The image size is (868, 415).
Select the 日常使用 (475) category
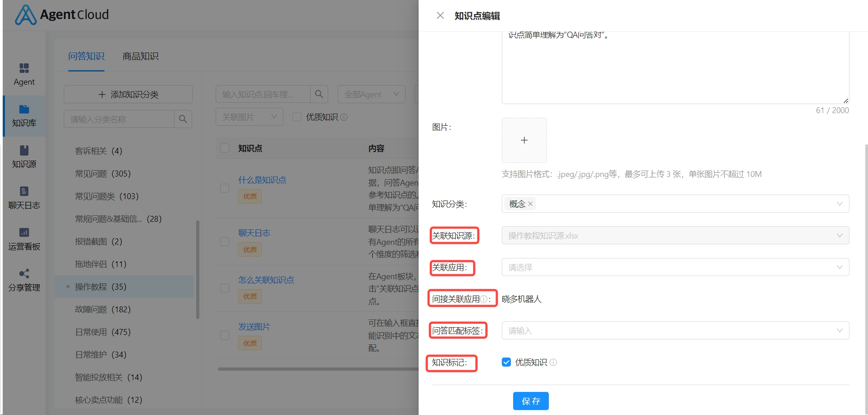pyautogui.click(x=103, y=332)
